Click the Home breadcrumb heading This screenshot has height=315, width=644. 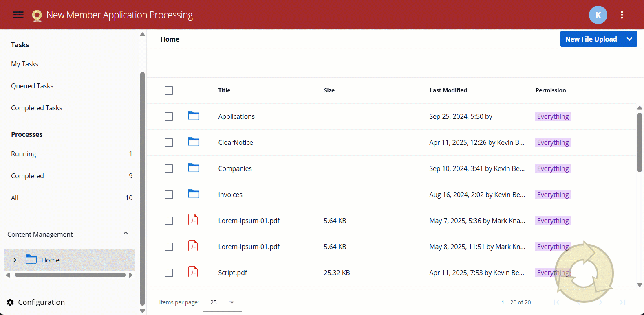click(170, 39)
